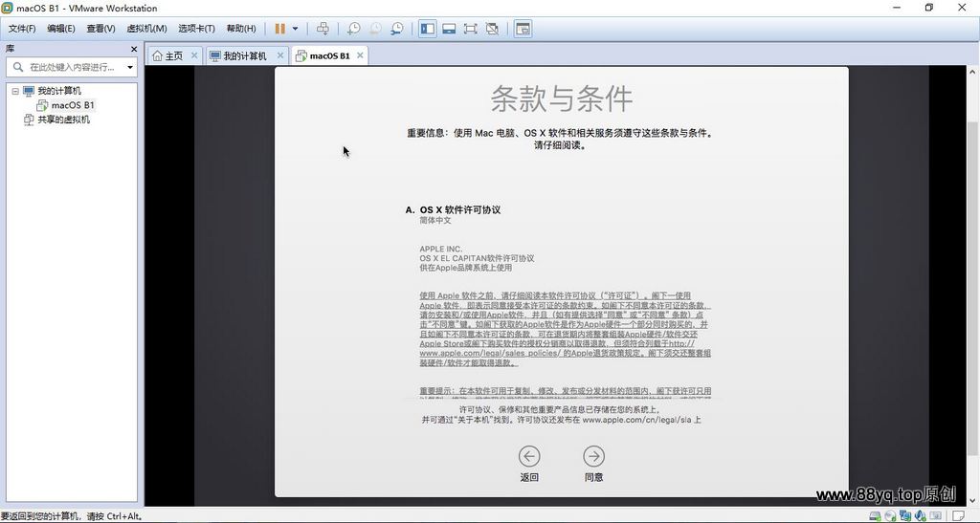The image size is (980, 523).
Task: Click the 同意 agree arrow button
Action: click(593, 456)
